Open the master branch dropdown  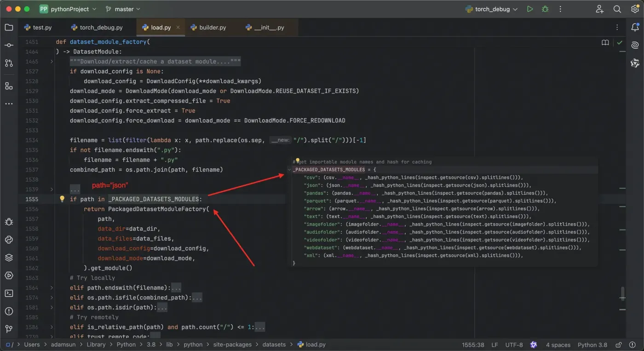click(123, 9)
